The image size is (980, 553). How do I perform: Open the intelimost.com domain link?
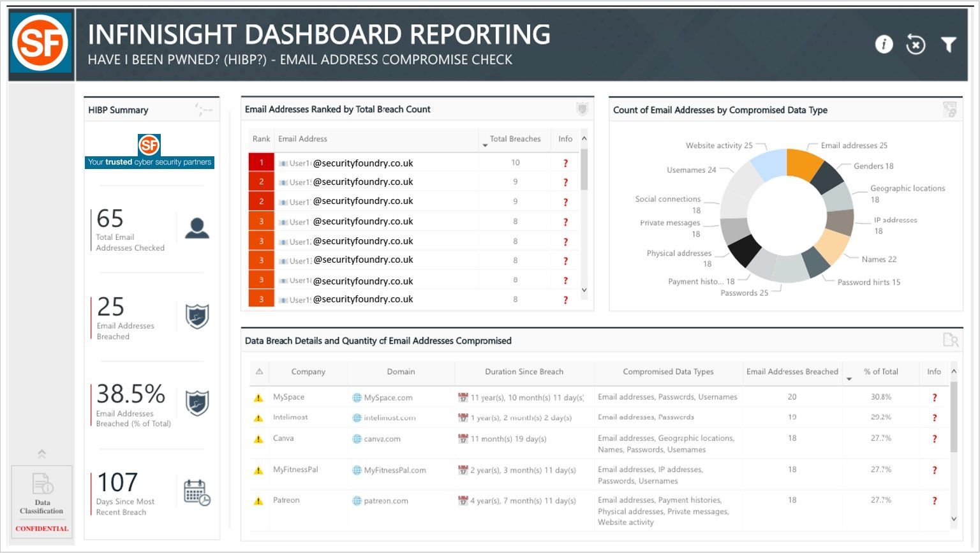(x=390, y=418)
